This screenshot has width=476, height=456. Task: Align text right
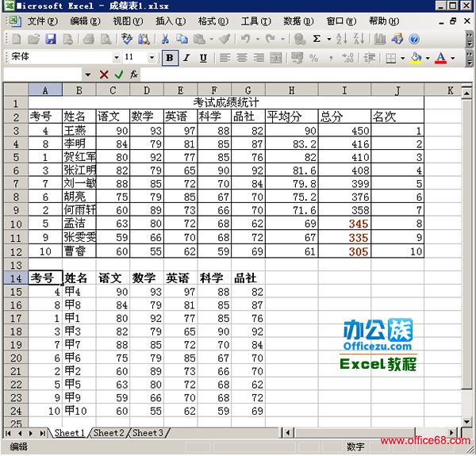259,58
